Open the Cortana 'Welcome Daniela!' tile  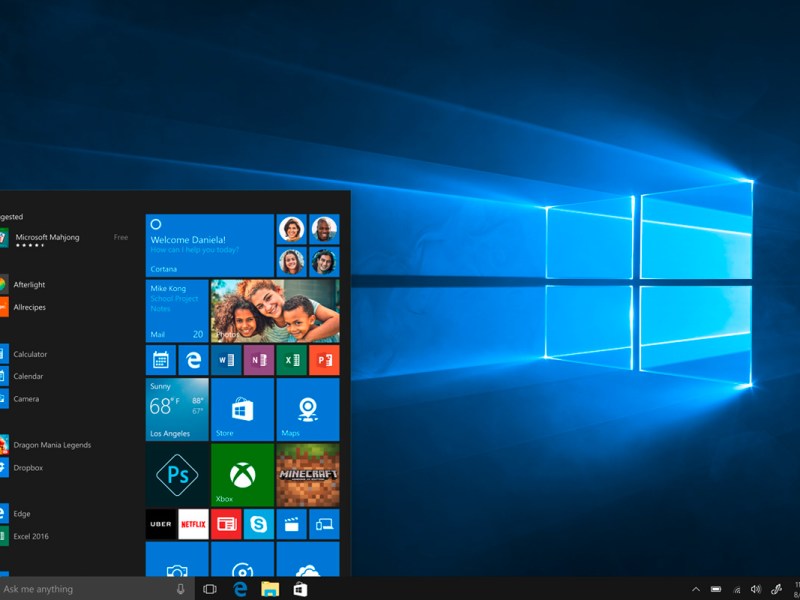coord(210,245)
